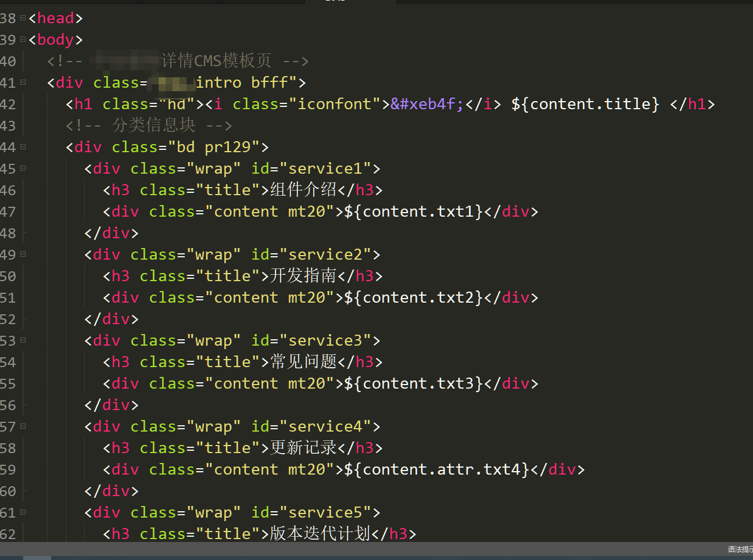This screenshot has height=560, width=753.
Task: Click the entity code "&#xeb4f;"
Action: 427,104
